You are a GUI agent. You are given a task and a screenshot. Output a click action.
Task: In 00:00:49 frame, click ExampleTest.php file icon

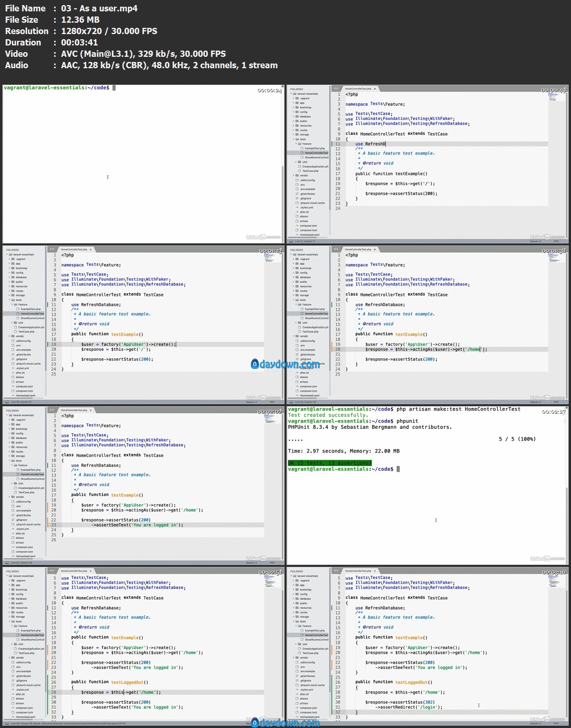[x=302, y=148]
